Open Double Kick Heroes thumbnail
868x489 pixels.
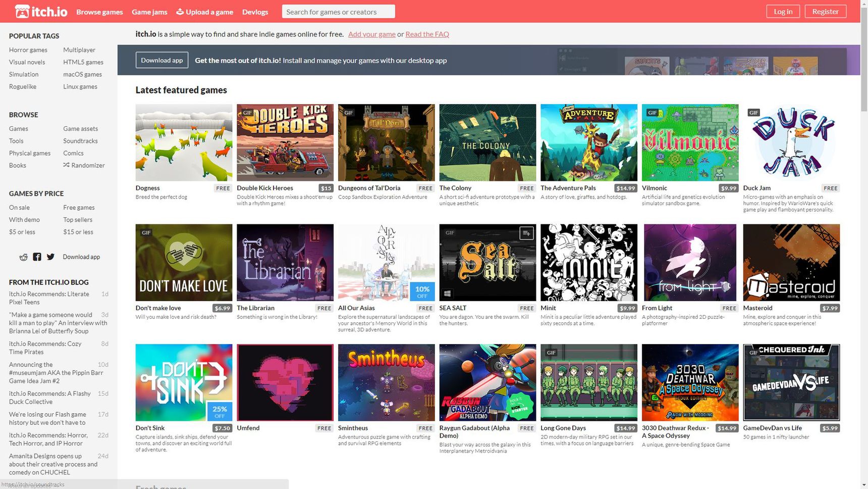(x=285, y=142)
